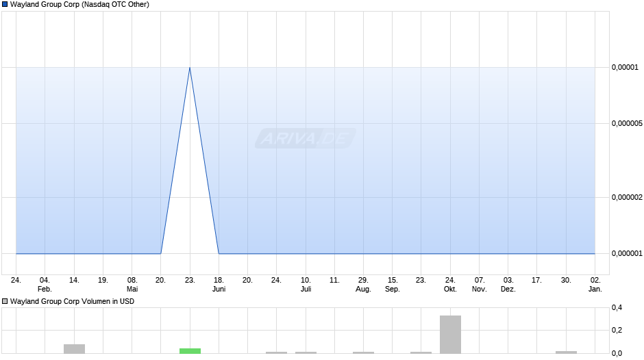Click the y-axis value '0,00001'

[625, 67]
